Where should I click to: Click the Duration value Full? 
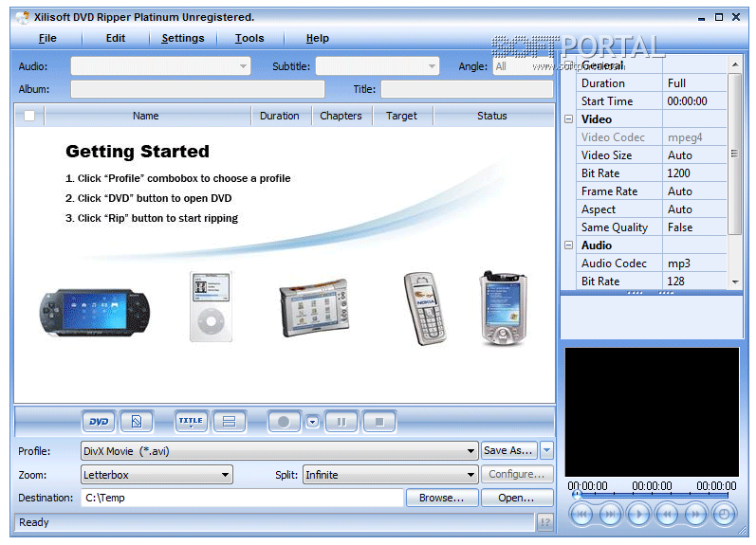coord(694,82)
